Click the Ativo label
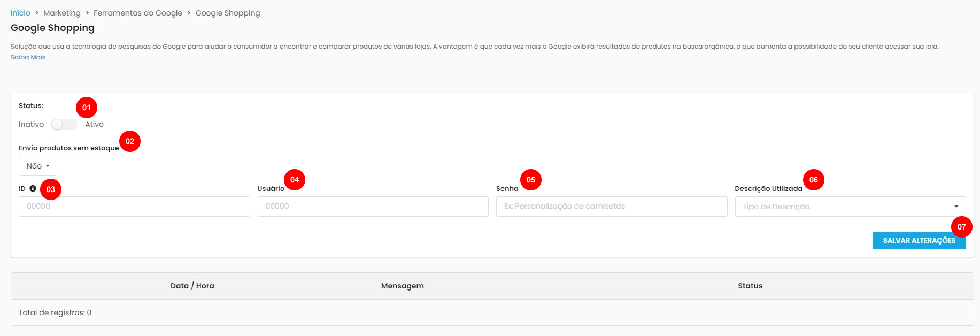The image size is (980, 336). point(95,124)
